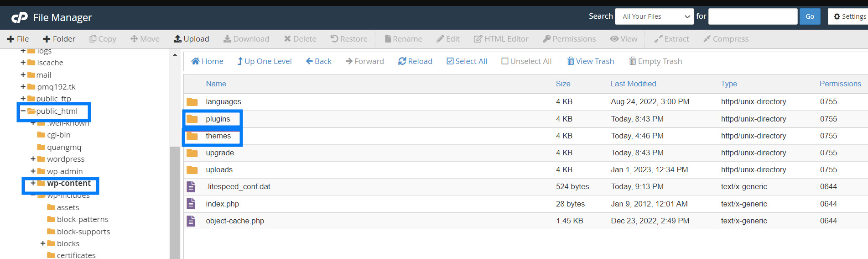The height and width of the screenshot is (259, 868).
Task: Select the themes folder row
Action: click(525, 136)
